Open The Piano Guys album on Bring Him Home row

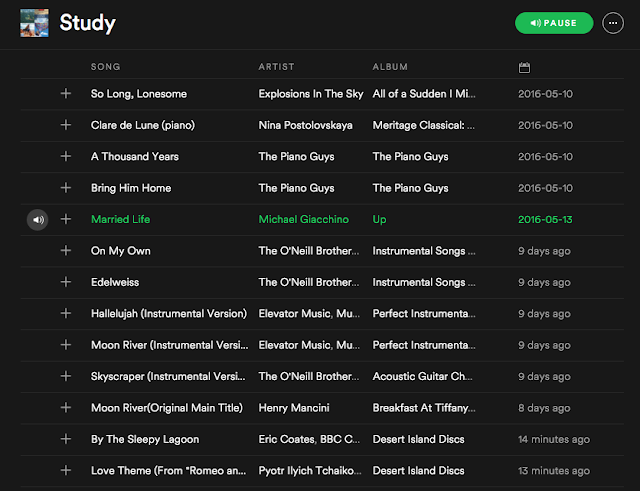[410, 188]
